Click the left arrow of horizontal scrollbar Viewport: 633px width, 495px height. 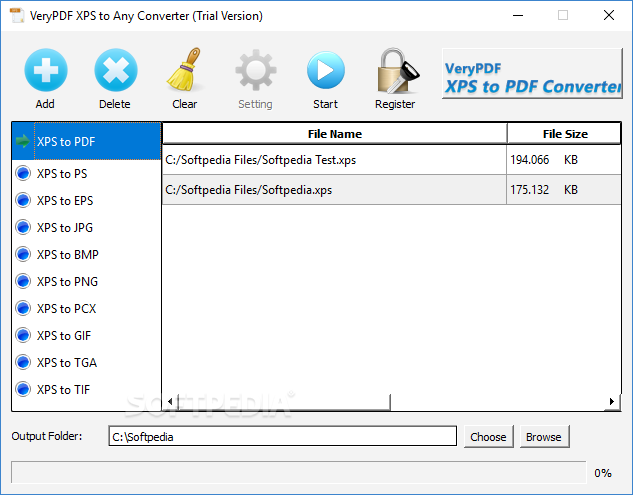(170, 401)
